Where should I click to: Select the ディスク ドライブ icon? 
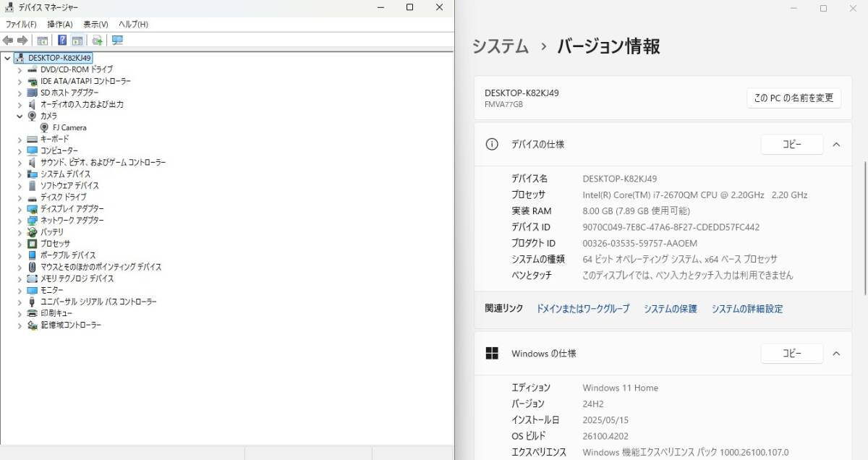32,197
